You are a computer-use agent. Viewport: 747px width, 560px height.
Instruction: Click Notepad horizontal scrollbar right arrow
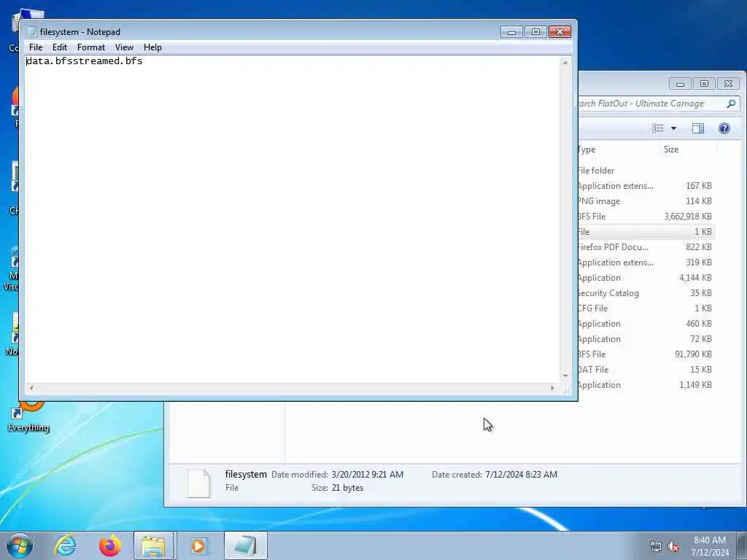tap(552, 388)
